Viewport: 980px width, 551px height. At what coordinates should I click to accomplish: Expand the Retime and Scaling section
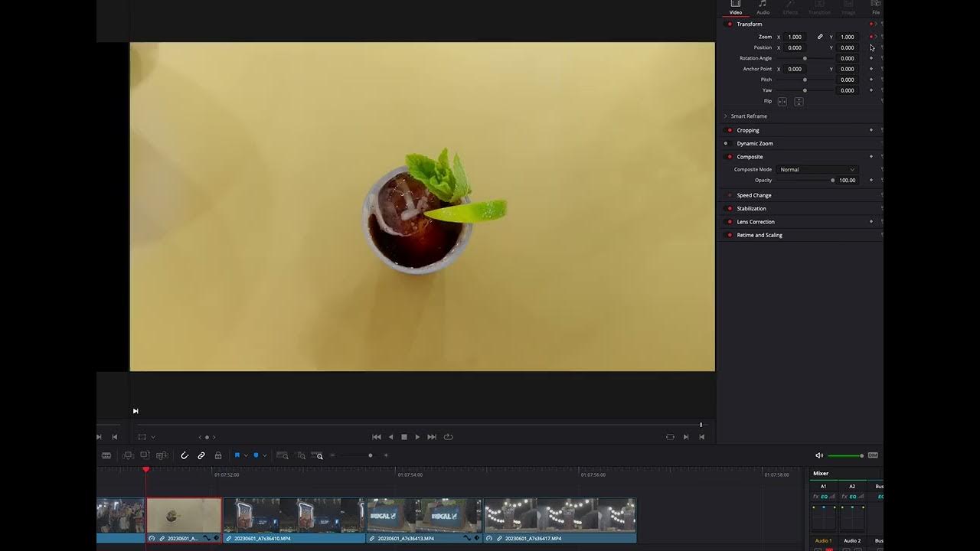tap(759, 235)
